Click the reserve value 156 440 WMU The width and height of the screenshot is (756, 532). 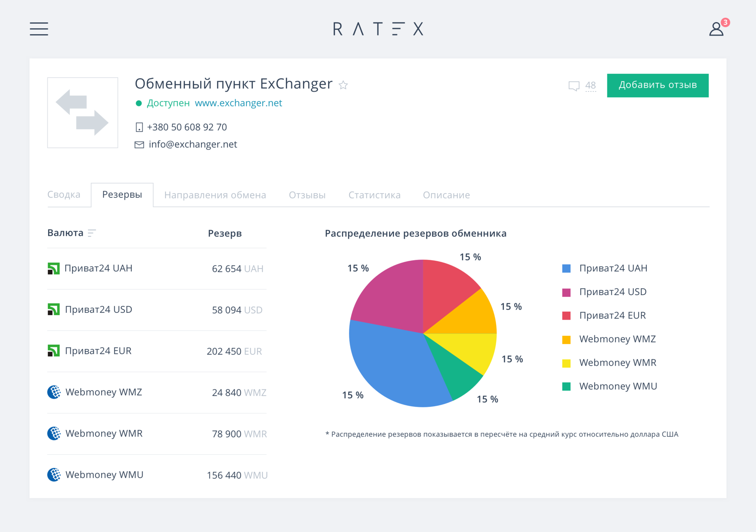tap(237, 476)
